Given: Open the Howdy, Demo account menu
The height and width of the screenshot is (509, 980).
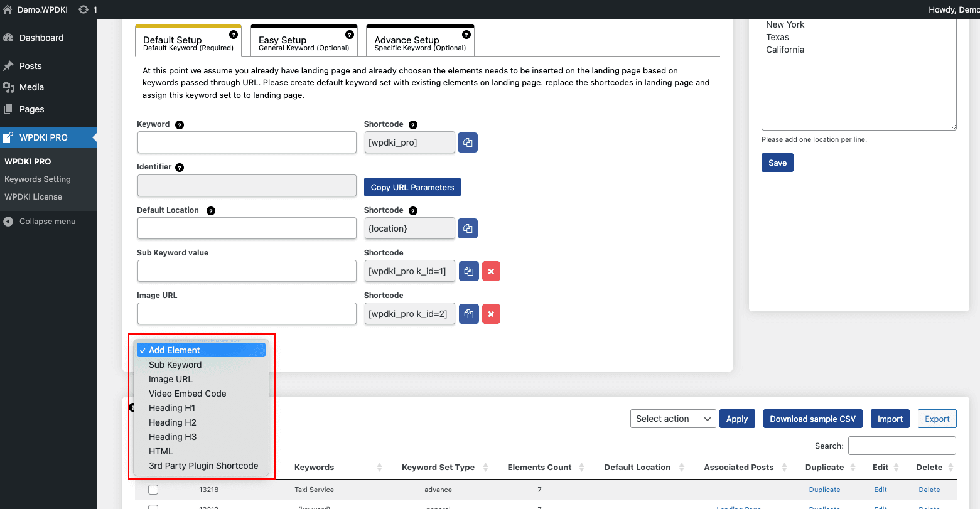Looking at the screenshot, I should [x=953, y=9].
